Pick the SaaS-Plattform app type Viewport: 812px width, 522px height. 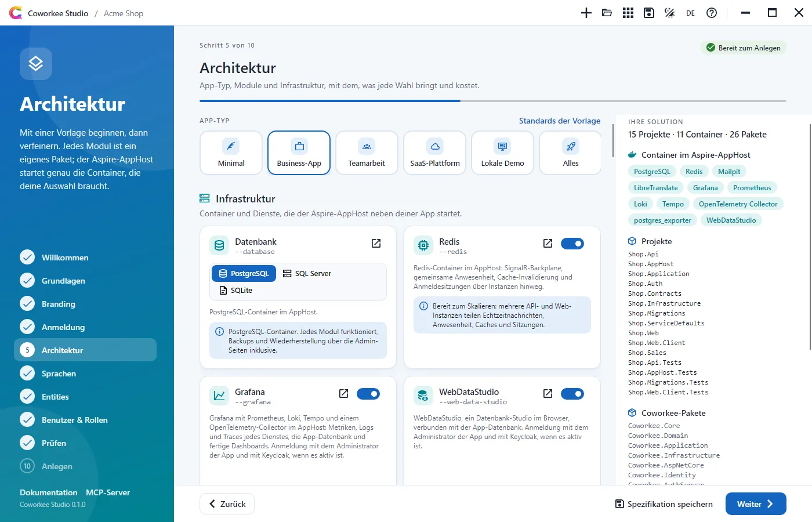pyautogui.click(x=435, y=153)
